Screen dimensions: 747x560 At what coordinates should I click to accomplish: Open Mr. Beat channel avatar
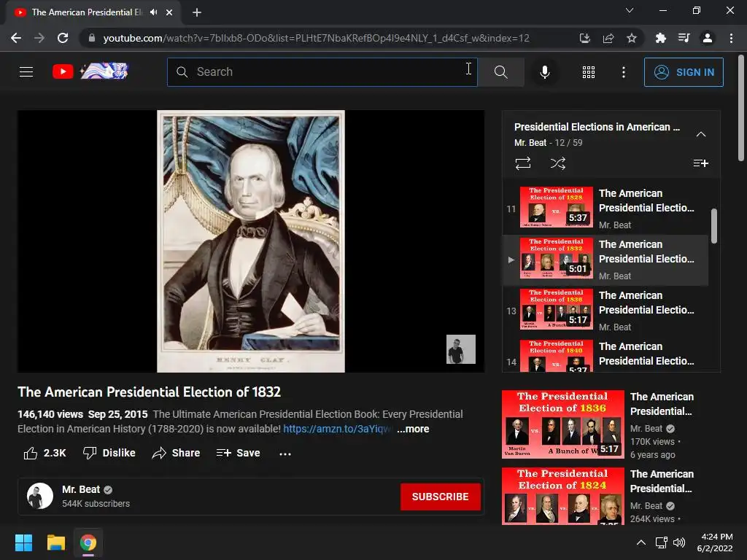tap(40, 496)
